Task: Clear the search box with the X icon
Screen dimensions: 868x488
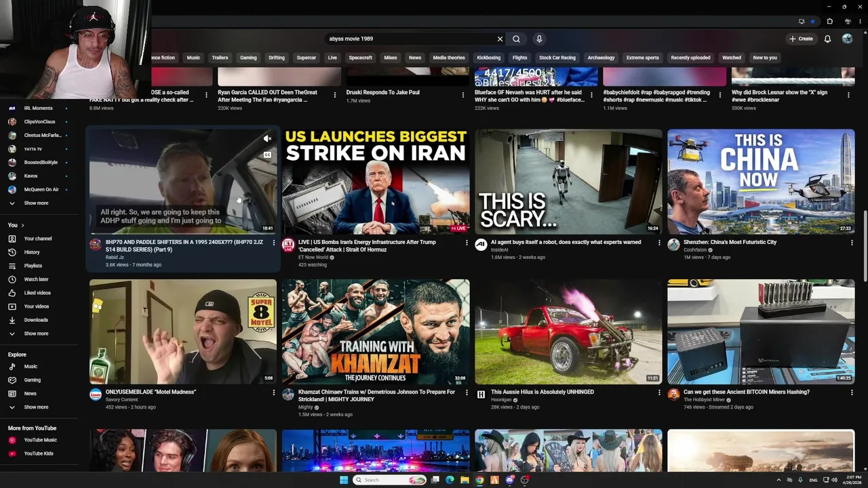Action: pyautogui.click(x=500, y=39)
